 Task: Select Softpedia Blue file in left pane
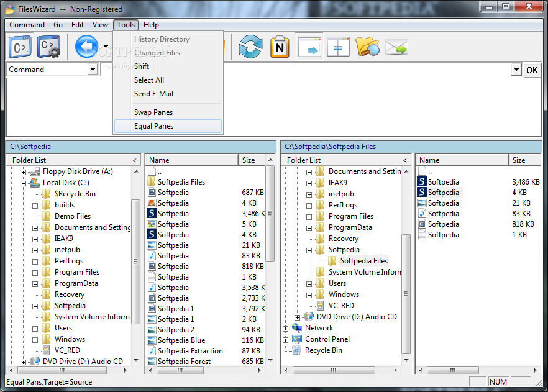(x=181, y=340)
